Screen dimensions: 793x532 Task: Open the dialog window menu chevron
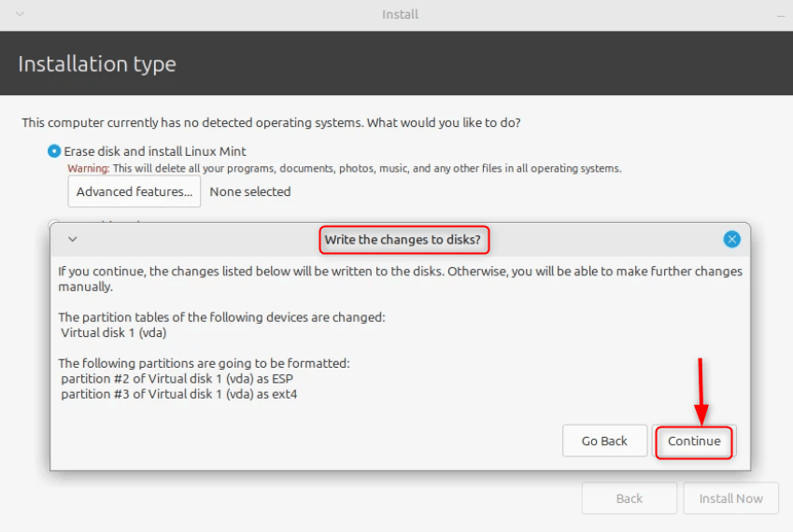[x=72, y=240]
